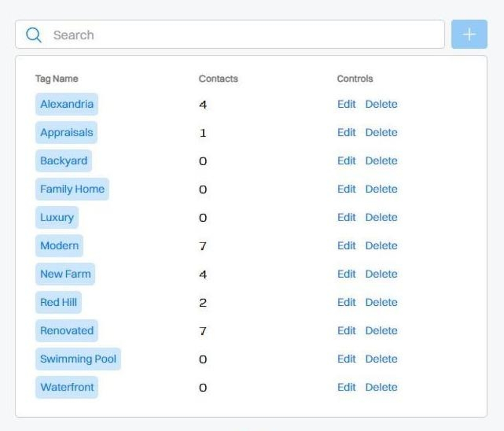The image size is (504, 431).
Task: Click the plus button to add tag
Action: pyautogui.click(x=469, y=34)
